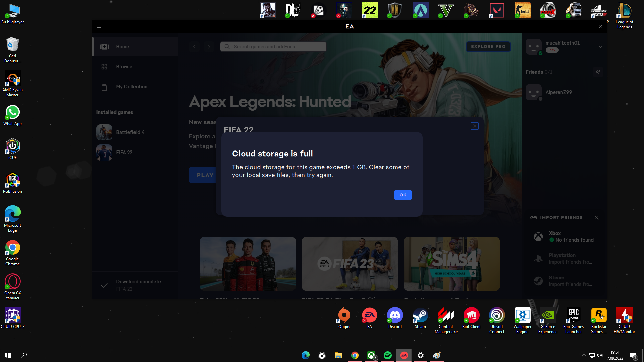
Task: Click the back navigation arrow
Action: pos(194,47)
